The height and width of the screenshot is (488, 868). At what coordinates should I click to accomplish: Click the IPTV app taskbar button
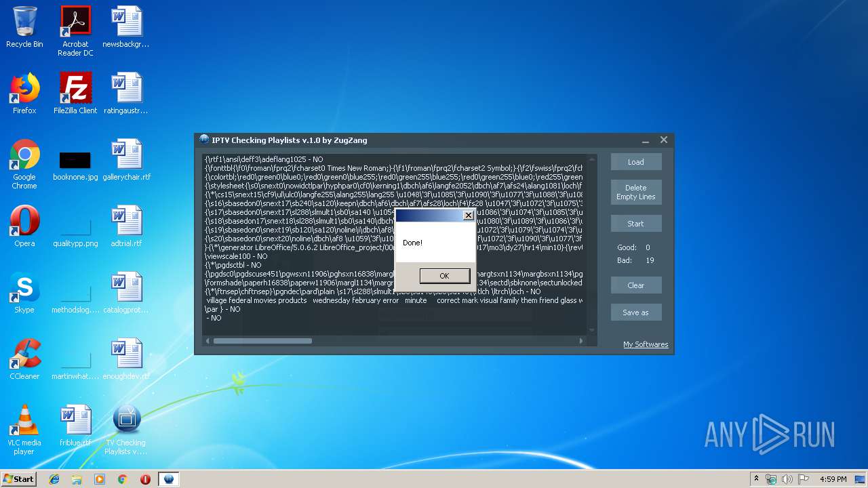[169, 479]
